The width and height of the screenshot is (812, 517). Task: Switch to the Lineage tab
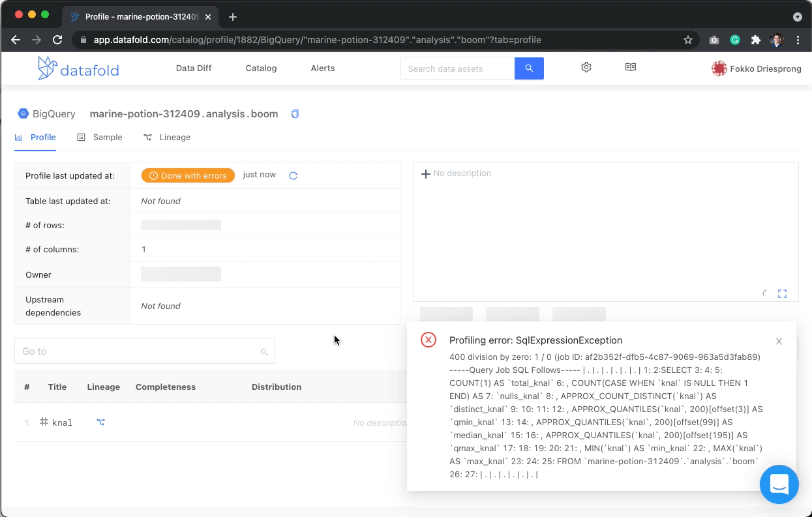[x=167, y=137]
